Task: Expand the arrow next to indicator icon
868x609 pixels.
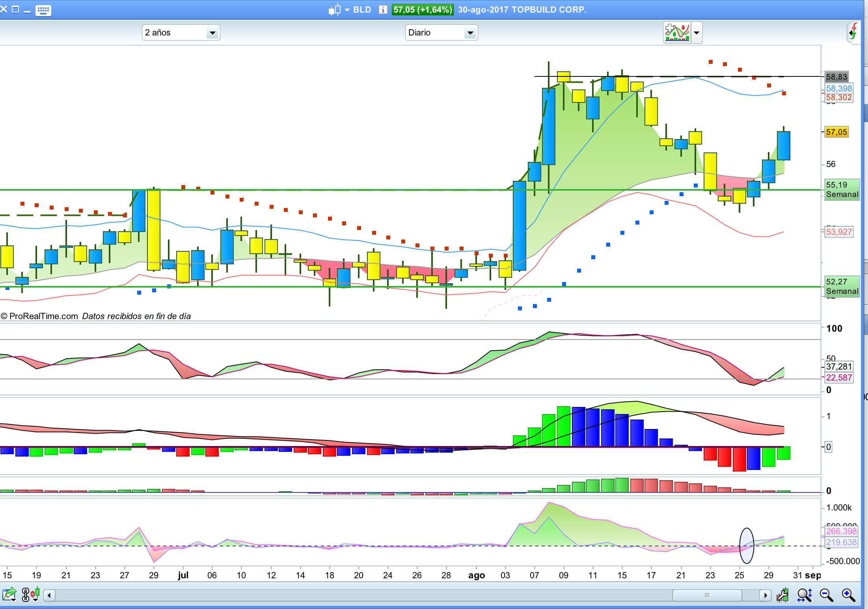Action: tap(697, 33)
